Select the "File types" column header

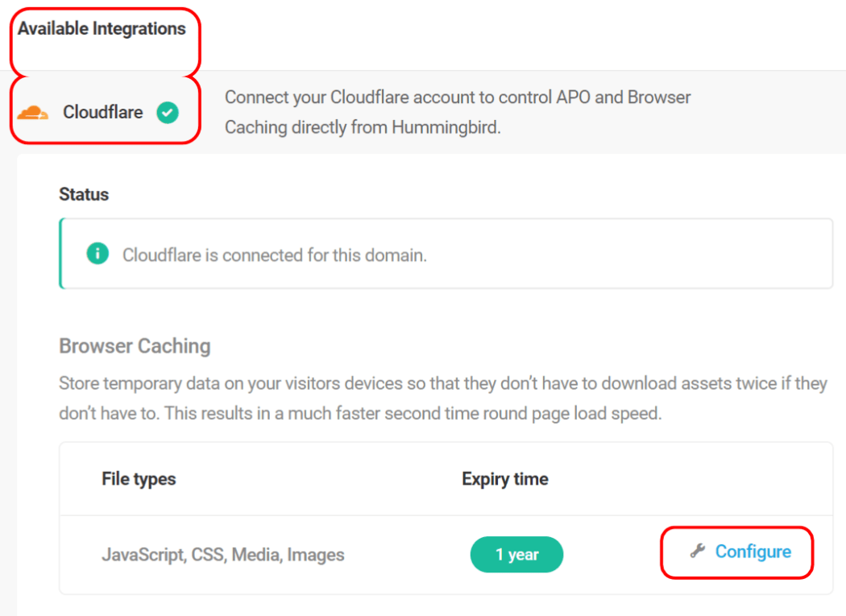[x=138, y=478]
